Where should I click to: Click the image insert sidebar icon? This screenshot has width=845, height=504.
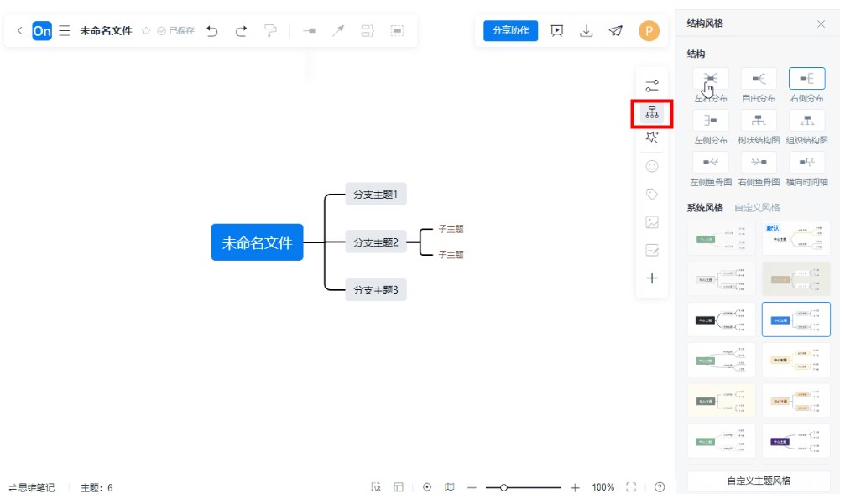pos(652,222)
